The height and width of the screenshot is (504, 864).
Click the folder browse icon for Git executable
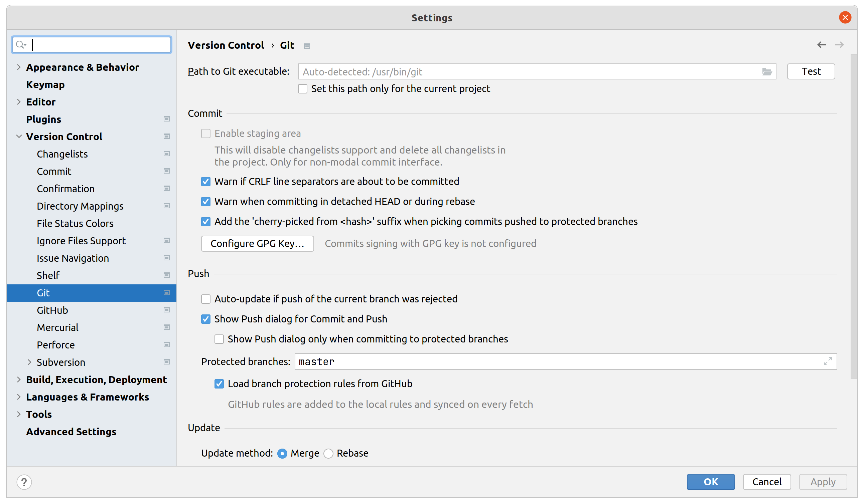coord(767,71)
